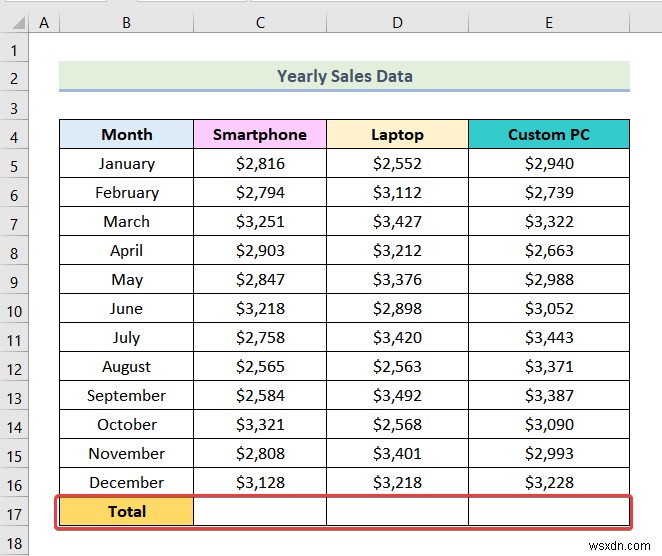The width and height of the screenshot is (662, 556).
Task: Select column A header
Action: click(45, 21)
